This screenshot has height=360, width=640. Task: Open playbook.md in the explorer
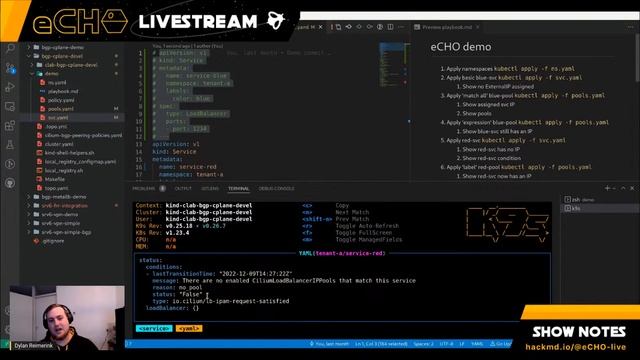[x=72, y=91]
